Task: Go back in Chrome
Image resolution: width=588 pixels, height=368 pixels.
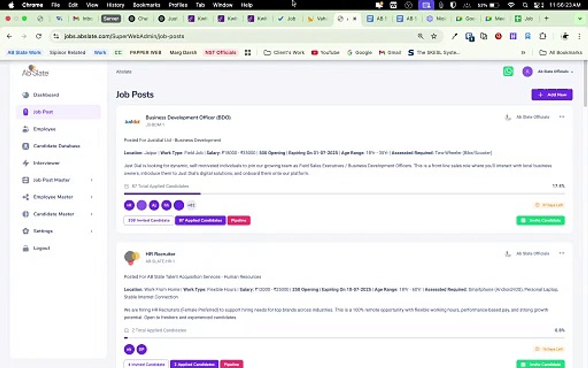Action: (9, 36)
